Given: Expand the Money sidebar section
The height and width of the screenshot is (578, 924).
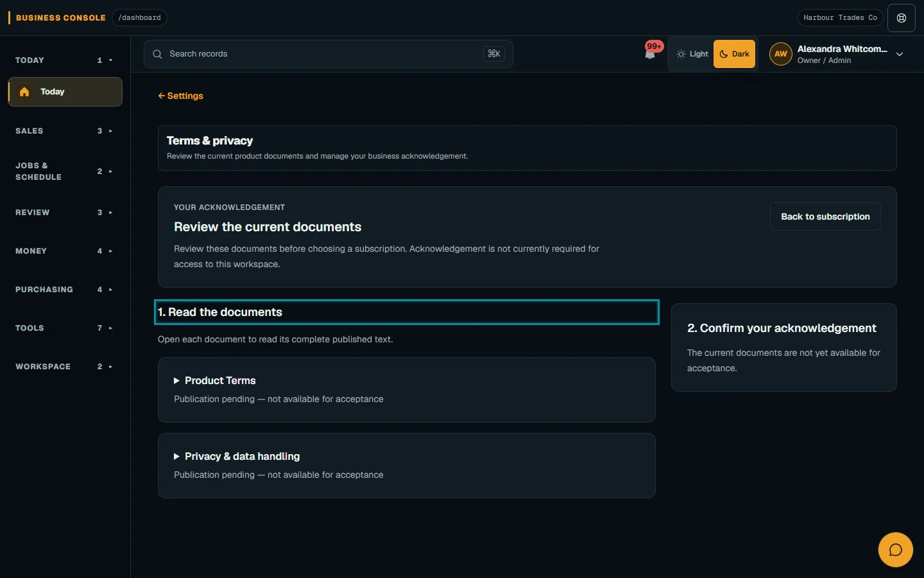Looking at the screenshot, I should click(x=64, y=251).
